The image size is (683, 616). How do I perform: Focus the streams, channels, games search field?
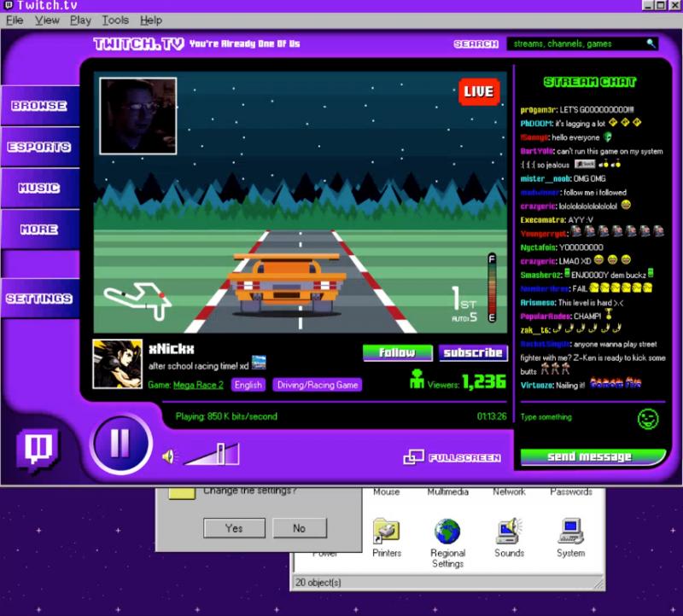pos(582,44)
